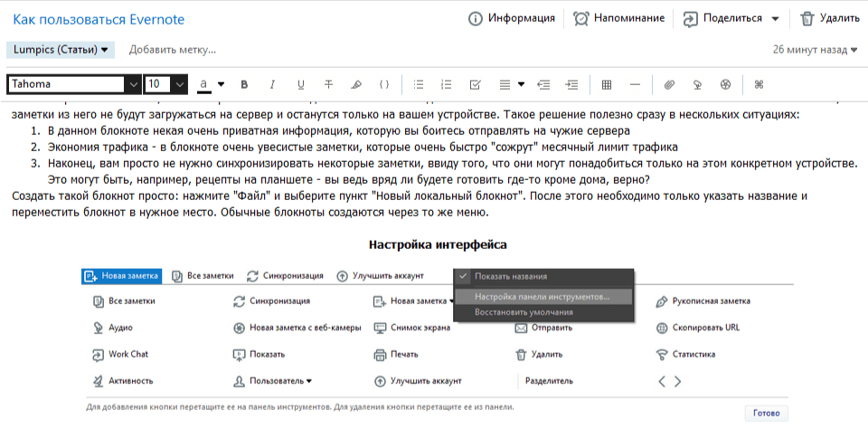Toggle bulleted list formatting
The height and width of the screenshot is (429, 868).
point(418,84)
